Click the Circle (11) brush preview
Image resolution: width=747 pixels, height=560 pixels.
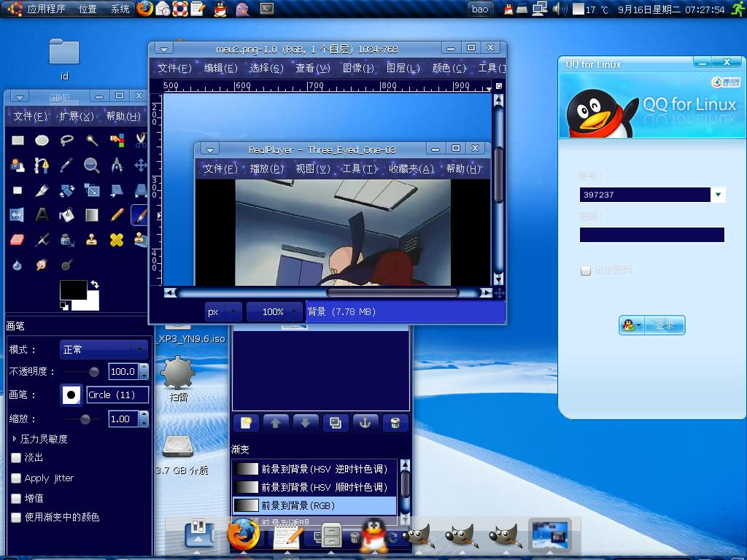coord(71,394)
